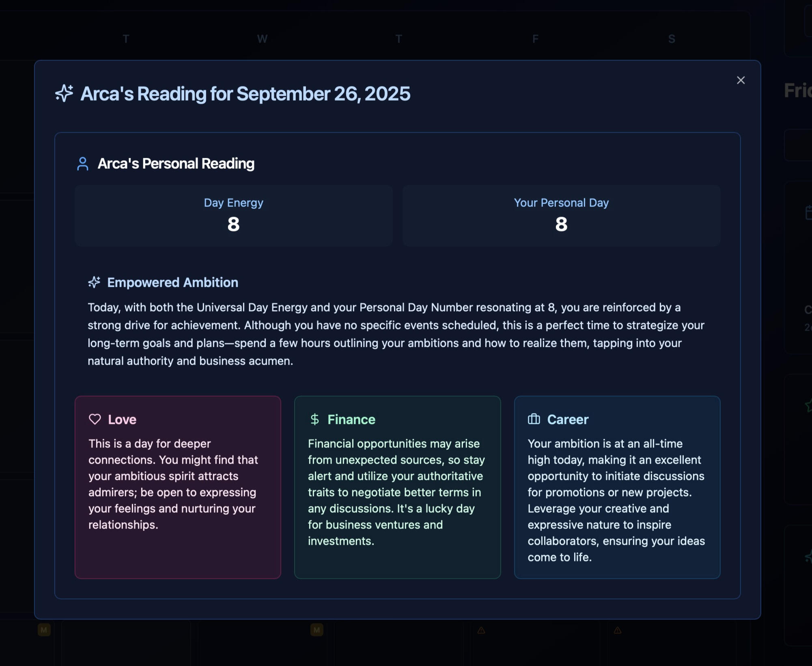Click the Empowered Ambition heading
The width and height of the screenshot is (812, 666).
click(172, 282)
